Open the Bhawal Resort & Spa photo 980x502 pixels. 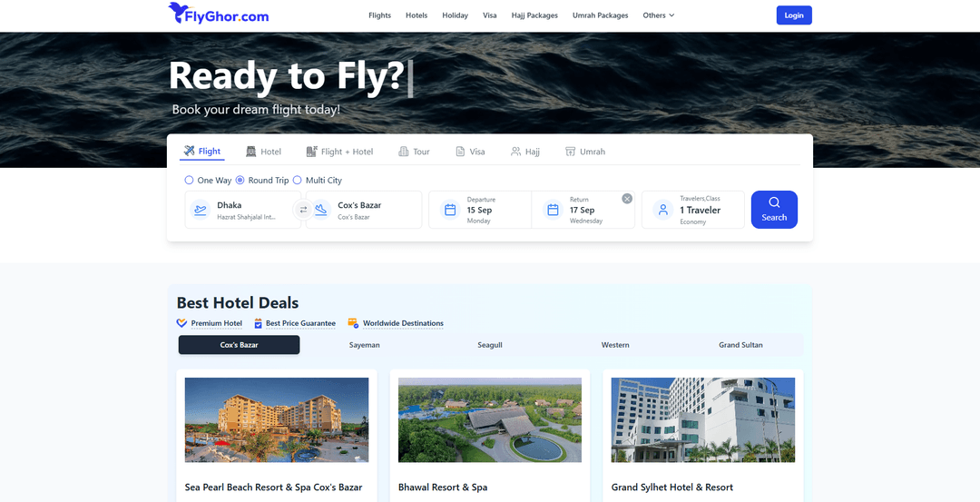490,420
